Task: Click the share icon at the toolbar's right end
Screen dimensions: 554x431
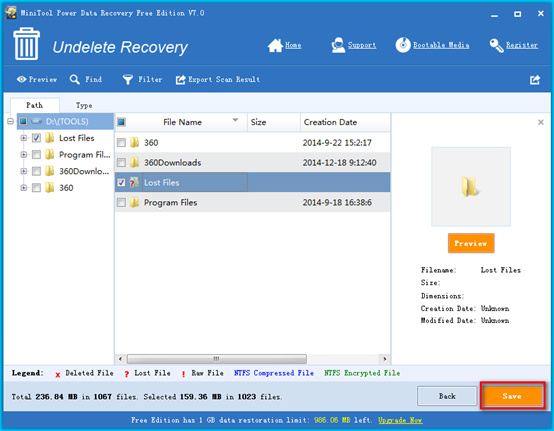Action: click(x=535, y=79)
